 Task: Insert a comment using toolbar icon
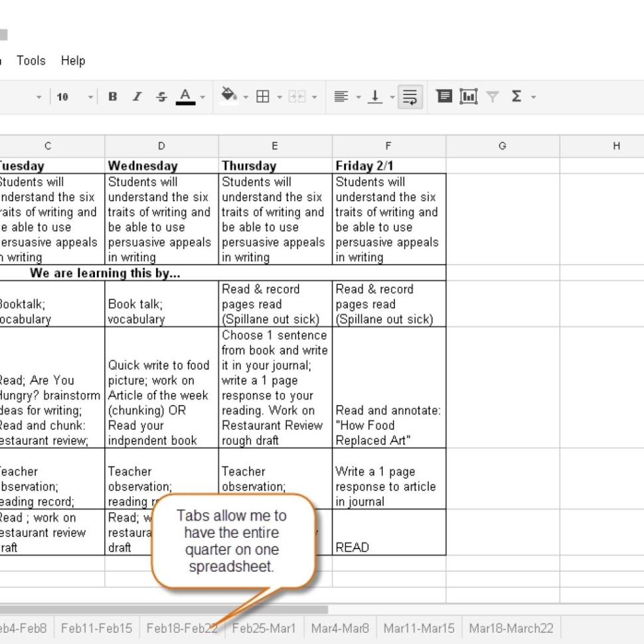pyautogui.click(x=444, y=96)
